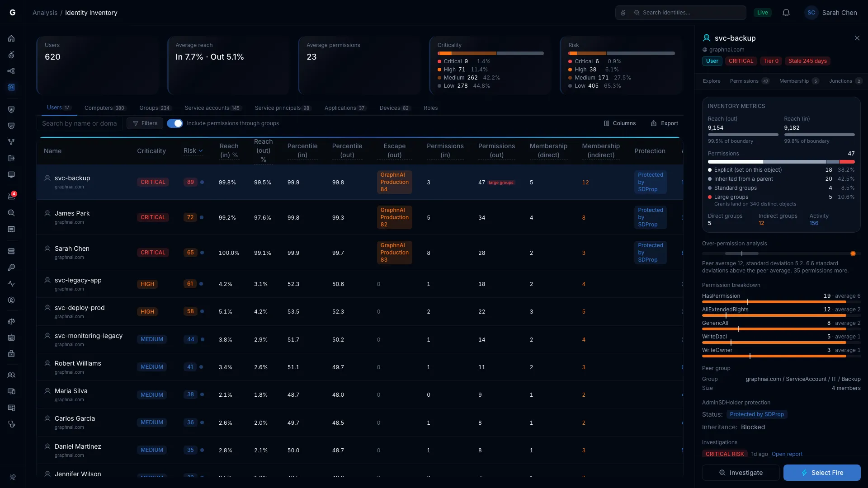Click the pin icon at sidebar bottom
Viewport: 868px width, 488px height.
[13, 477]
